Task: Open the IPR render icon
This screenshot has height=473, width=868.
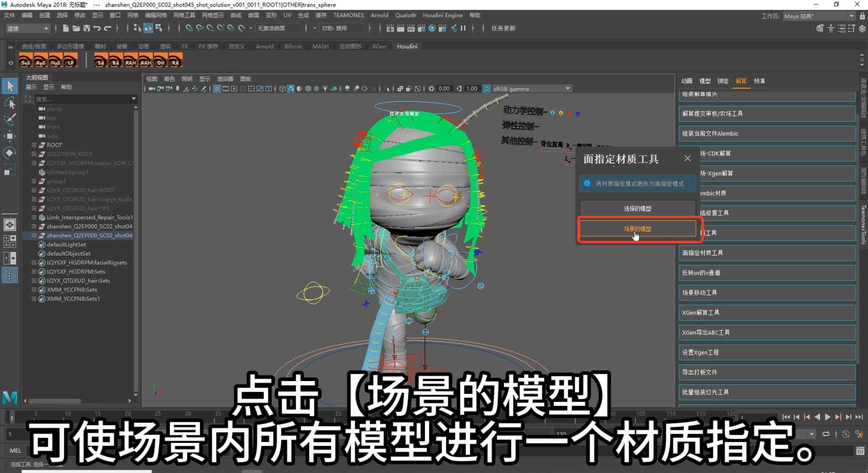Action: [x=411, y=29]
